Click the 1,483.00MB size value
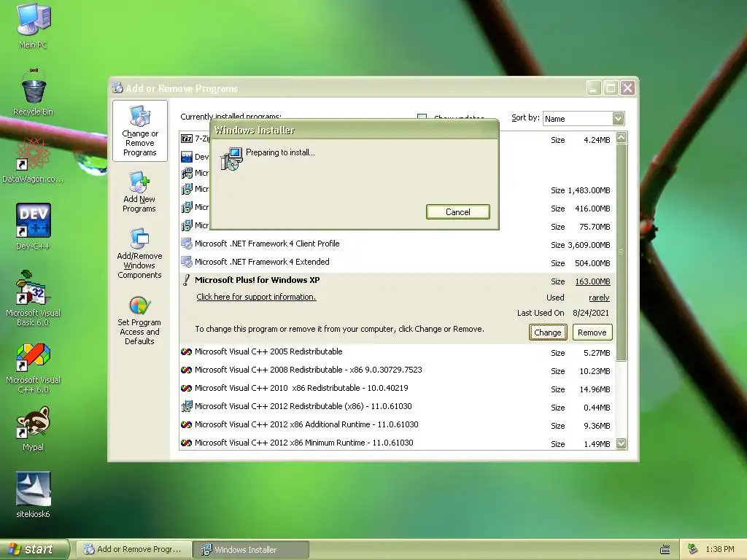The width and height of the screenshot is (747, 560). point(589,190)
